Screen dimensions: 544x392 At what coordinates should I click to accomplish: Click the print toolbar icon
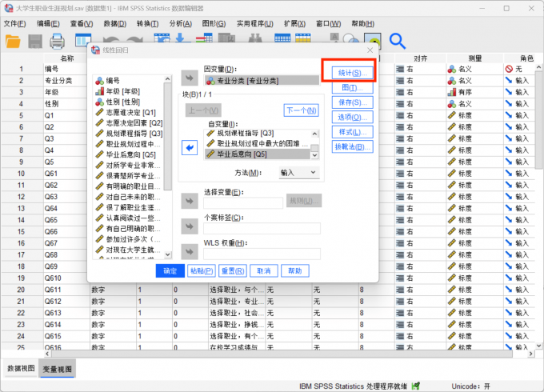point(58,41)
